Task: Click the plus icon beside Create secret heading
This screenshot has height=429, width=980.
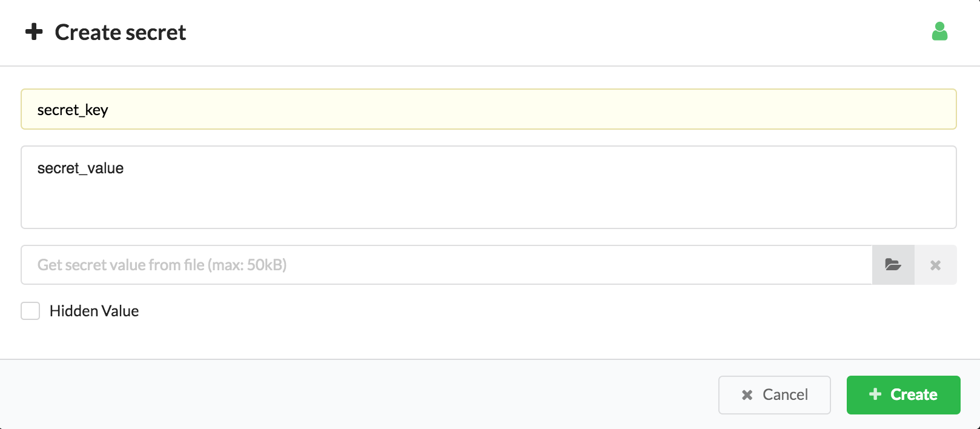Action: tap(34, 32)
